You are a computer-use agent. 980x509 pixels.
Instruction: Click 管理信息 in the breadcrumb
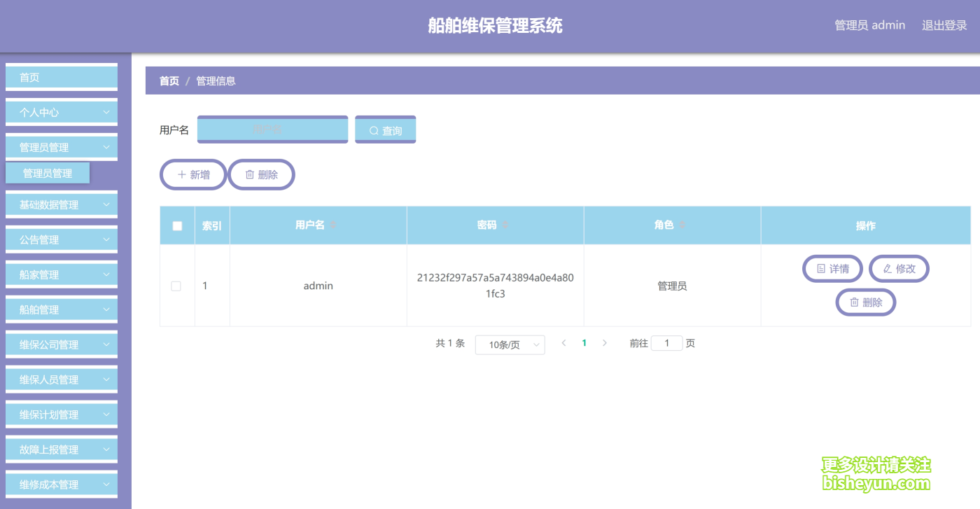216,81
